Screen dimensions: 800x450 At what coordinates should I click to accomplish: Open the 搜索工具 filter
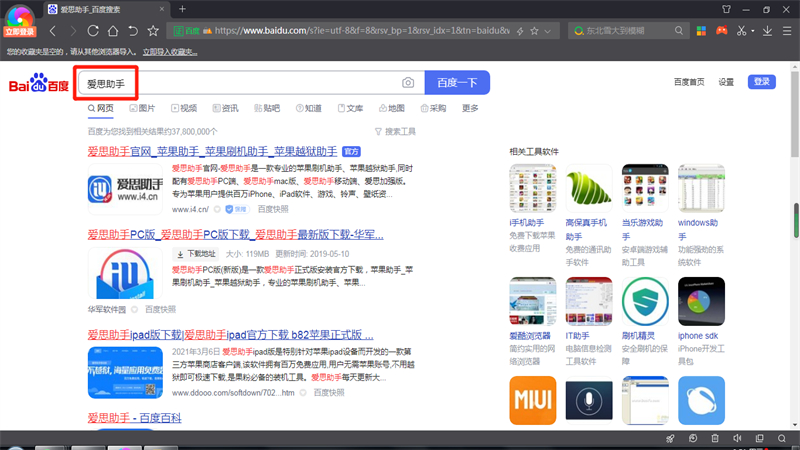(395, 132)
